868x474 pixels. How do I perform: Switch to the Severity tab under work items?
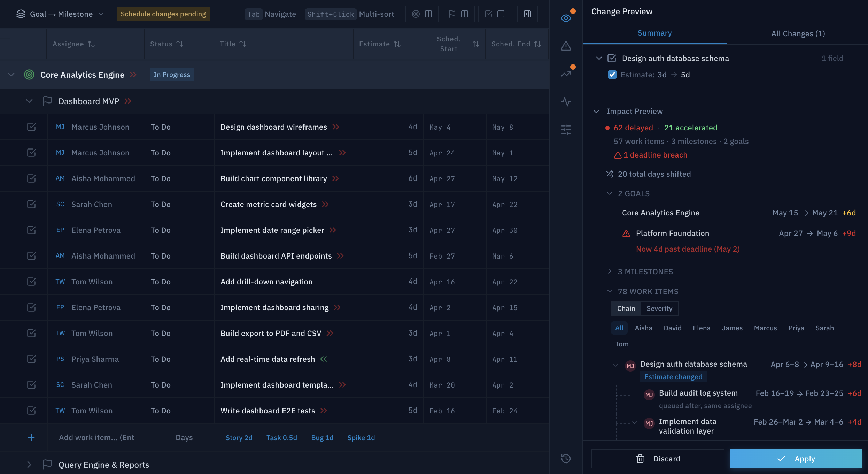tap(659, 308)
